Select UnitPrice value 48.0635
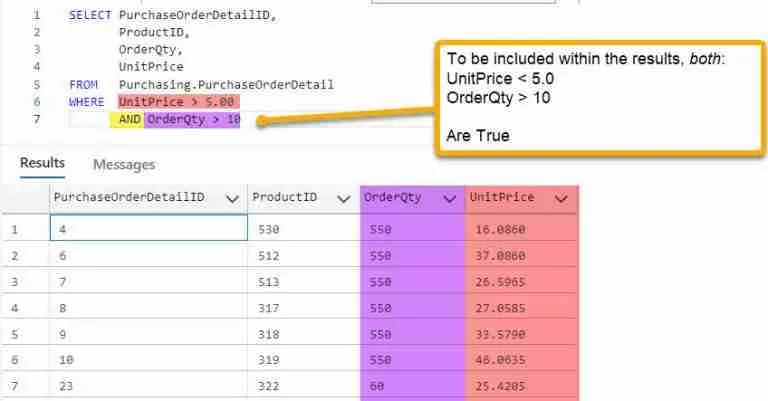This screenshot has height=401, width=768. [520, 359]
